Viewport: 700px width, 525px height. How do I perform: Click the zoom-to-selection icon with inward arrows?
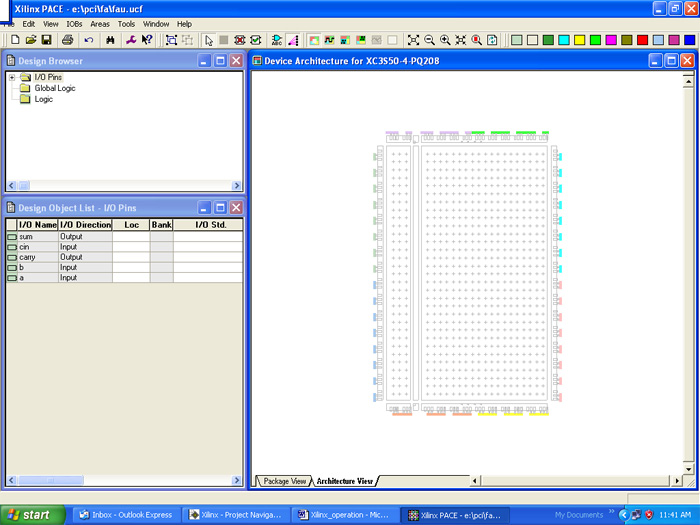(461, 40)
